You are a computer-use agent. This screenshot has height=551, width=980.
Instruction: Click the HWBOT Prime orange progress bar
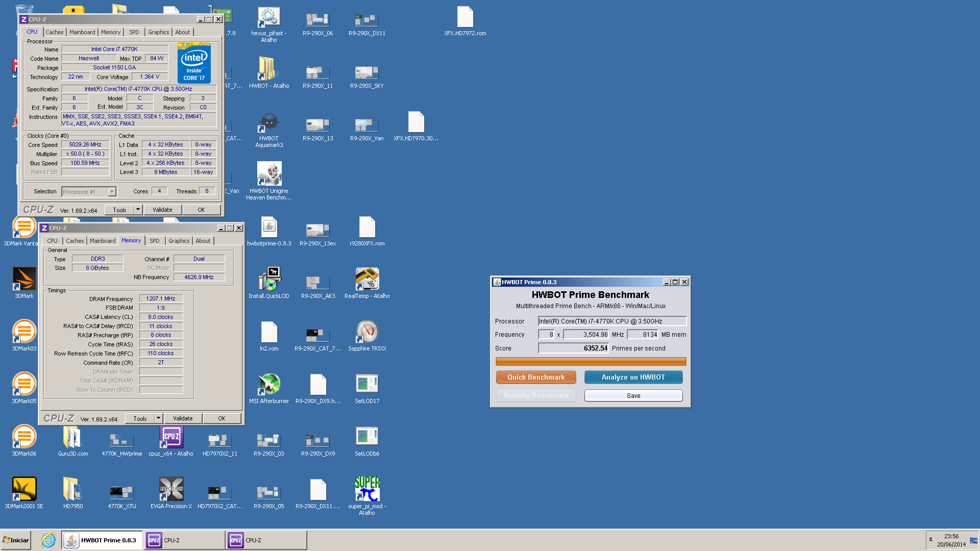[x=591, y=361]
